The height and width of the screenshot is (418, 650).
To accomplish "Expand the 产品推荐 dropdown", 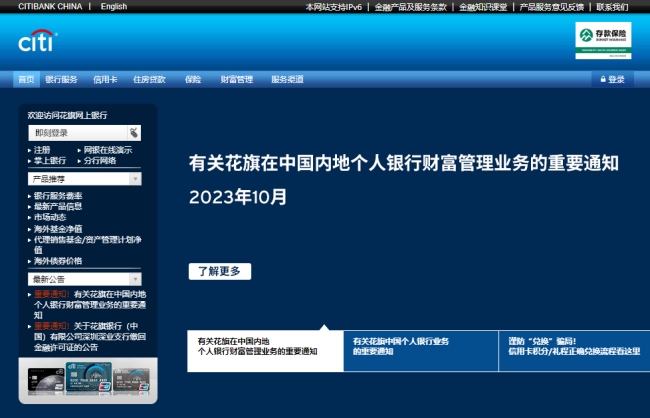I will (x=85, y=179).
